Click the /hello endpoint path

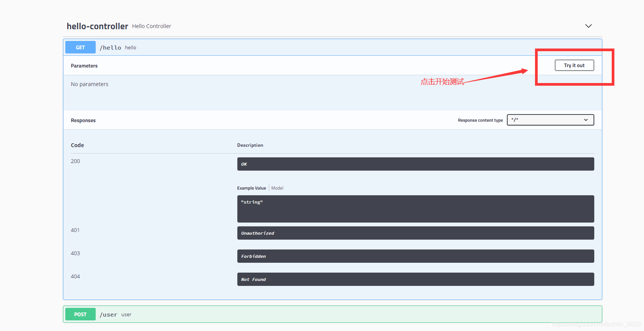[110, 48]
